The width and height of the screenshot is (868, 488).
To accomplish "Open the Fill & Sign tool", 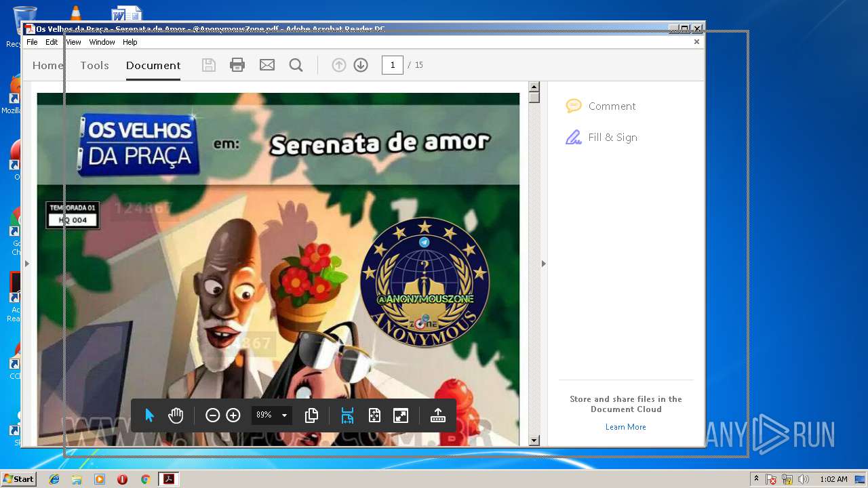I will pos(601,138).
